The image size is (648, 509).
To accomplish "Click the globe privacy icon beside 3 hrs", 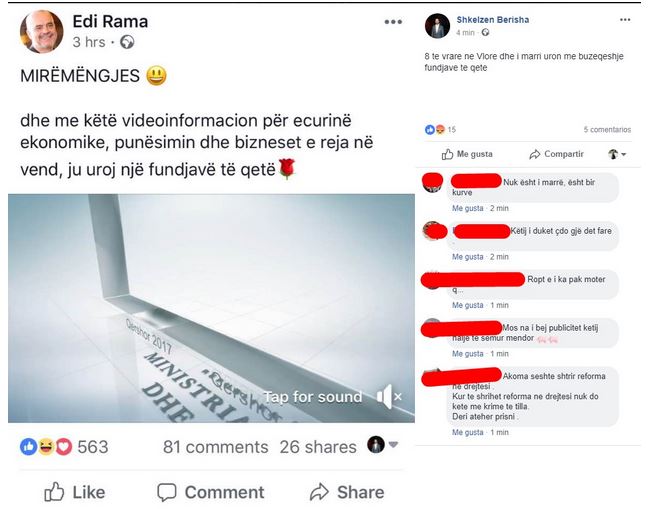I will pyautogui.click(x=127, y=42).
